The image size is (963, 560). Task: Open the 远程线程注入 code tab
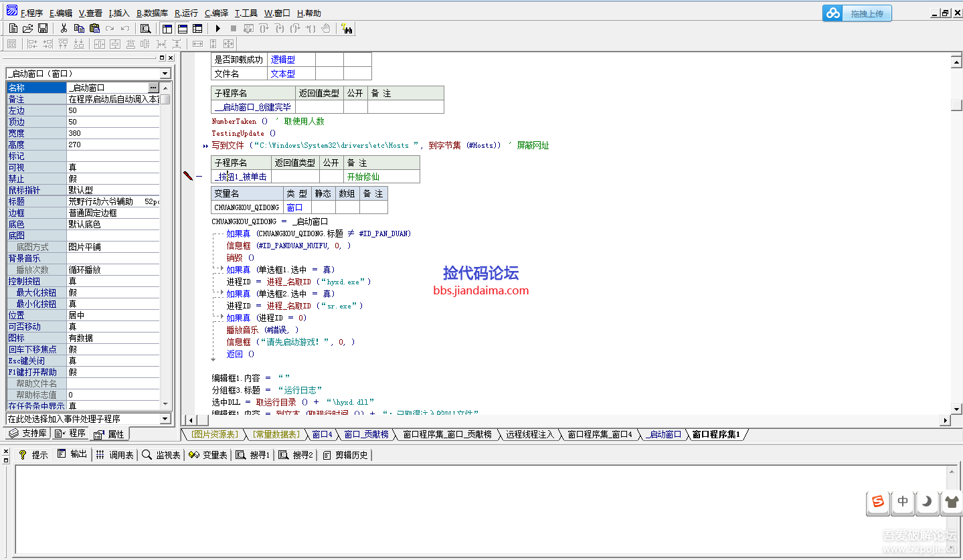(x=530, y=435)
